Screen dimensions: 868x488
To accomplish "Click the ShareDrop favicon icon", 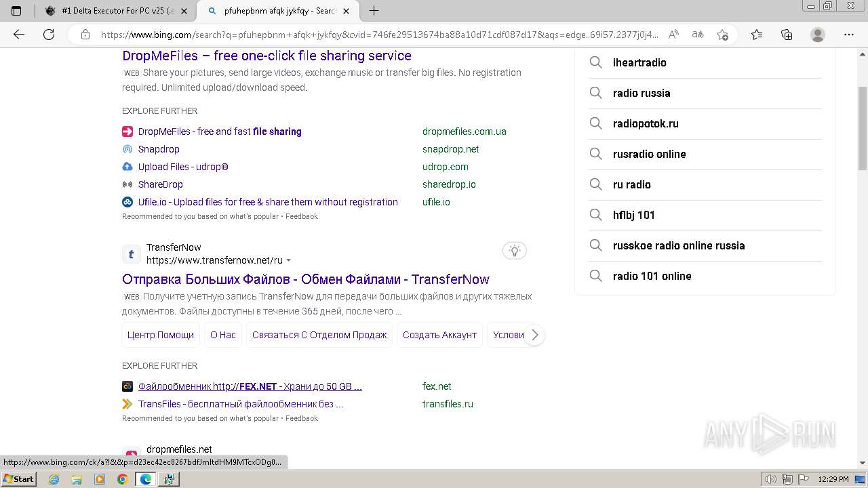I will [x=127, y=184].
